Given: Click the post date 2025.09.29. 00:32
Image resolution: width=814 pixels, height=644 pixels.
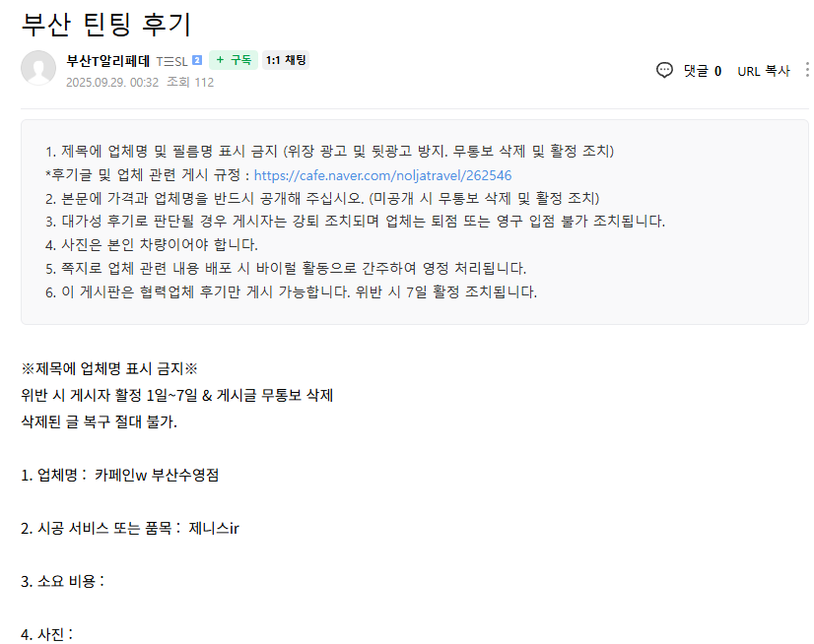Looking at the screenshot, I should (x=112, y=82).
